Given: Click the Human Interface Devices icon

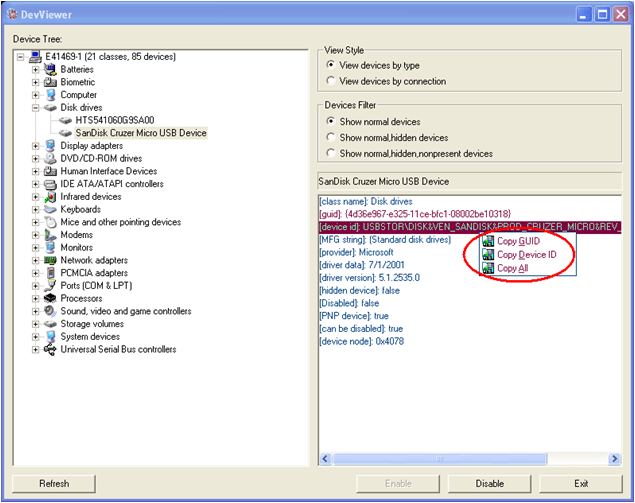Looking at the screenshot, I should [x=50, y=171].
